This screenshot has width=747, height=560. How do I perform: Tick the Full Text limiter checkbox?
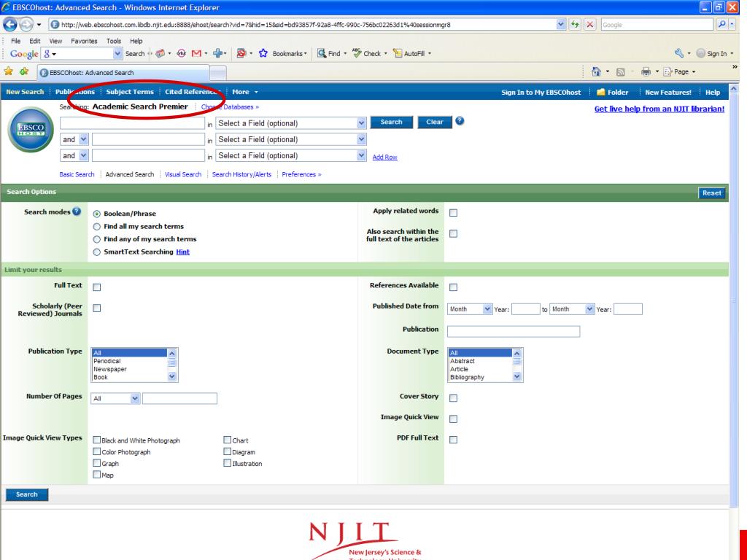pos(97,287)
